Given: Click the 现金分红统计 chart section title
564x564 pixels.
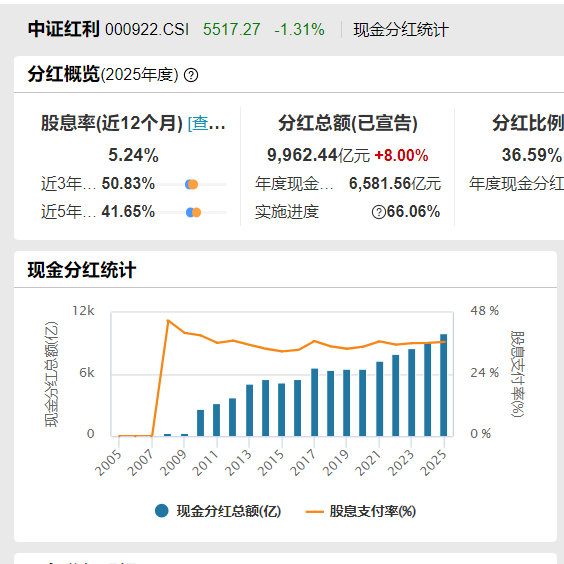Looking at the screenshot, I should pyautogui.click(x=82, y=270).
